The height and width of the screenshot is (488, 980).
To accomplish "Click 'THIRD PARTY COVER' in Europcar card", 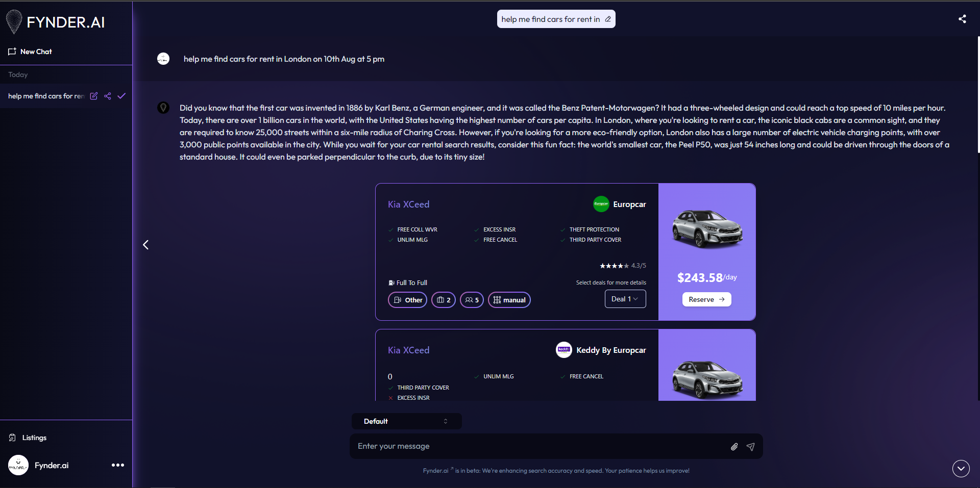I will [595, 240].
